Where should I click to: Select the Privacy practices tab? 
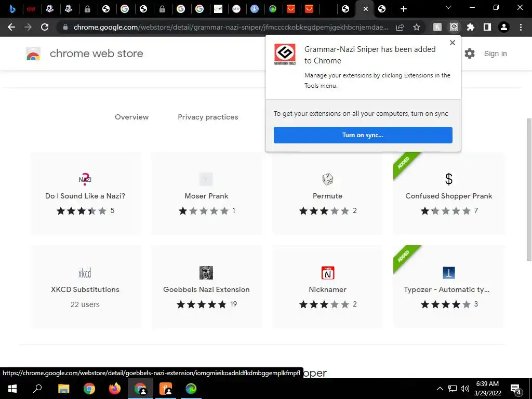(208, 117)
